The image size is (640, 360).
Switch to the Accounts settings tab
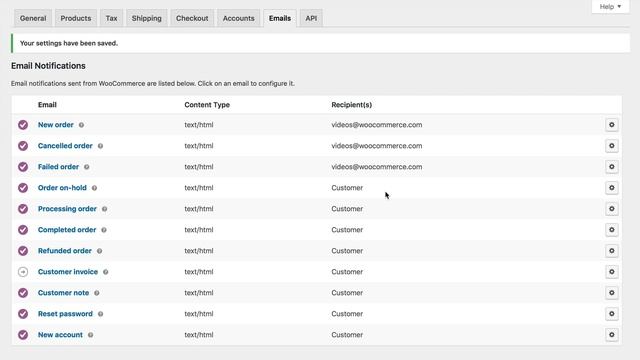(239, 18)
